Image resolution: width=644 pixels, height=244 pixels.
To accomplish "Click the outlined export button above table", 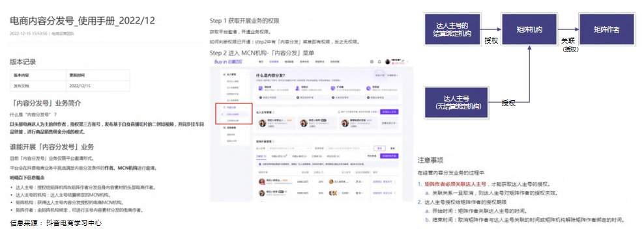I will pos(372,156).
